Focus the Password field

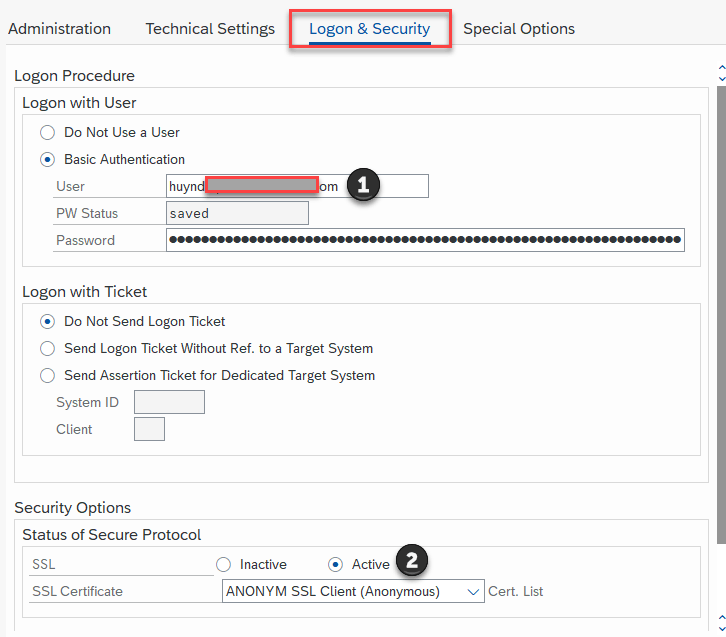coord(425,240)
